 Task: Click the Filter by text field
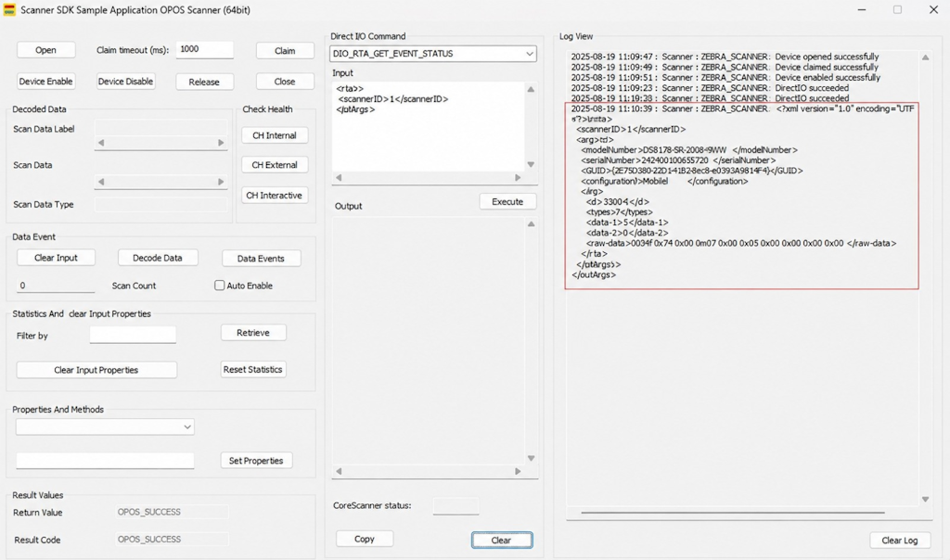click(133, 335)
